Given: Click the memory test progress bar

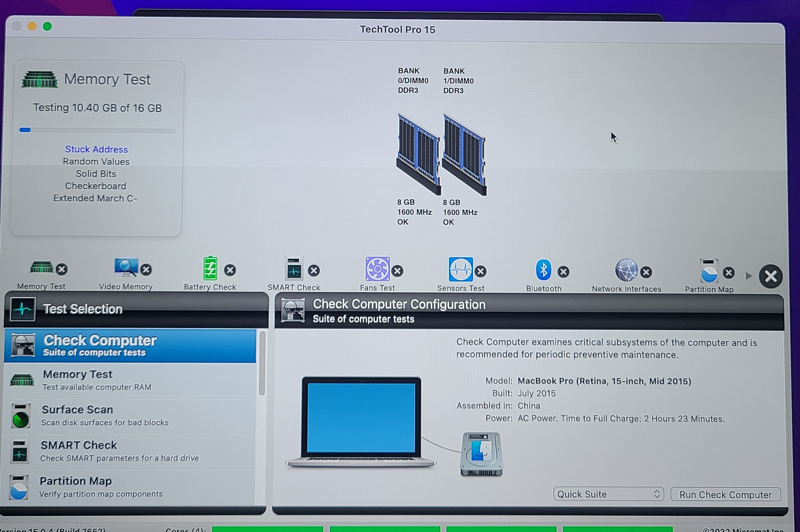Looking at the screenshot, I should tap(98, 130).
